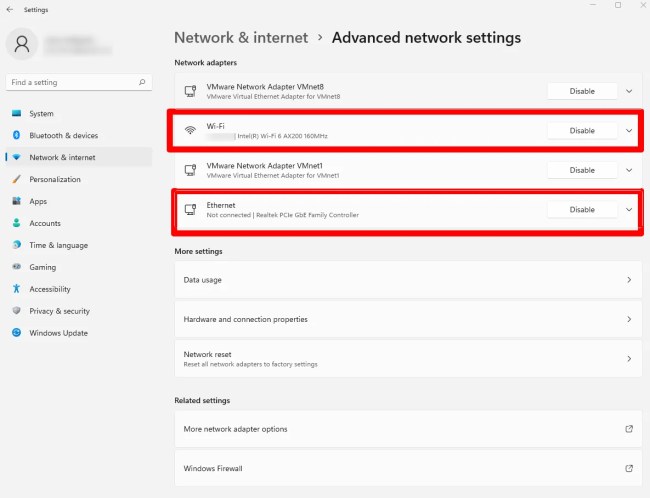Screen dimensions: 650x498
Task: Go back using the Settings back arrow
Action: tap(10, 9)
